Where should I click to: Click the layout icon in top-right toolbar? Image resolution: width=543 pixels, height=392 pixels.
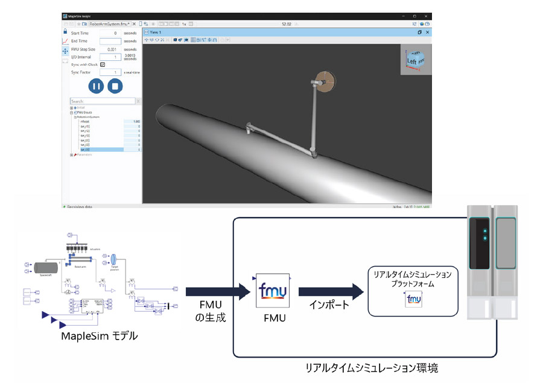pyautogui.click(x=414, y=24)
